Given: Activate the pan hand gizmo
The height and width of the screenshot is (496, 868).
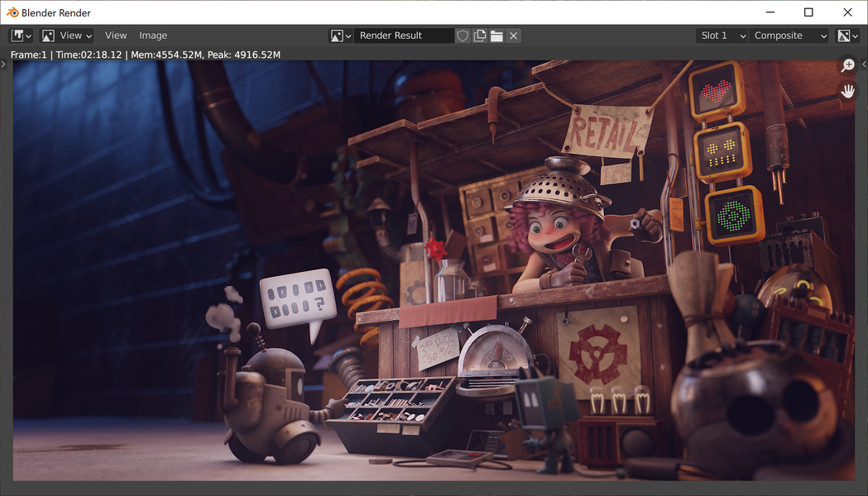Looking at the screenshot, I should coord(847,91).
